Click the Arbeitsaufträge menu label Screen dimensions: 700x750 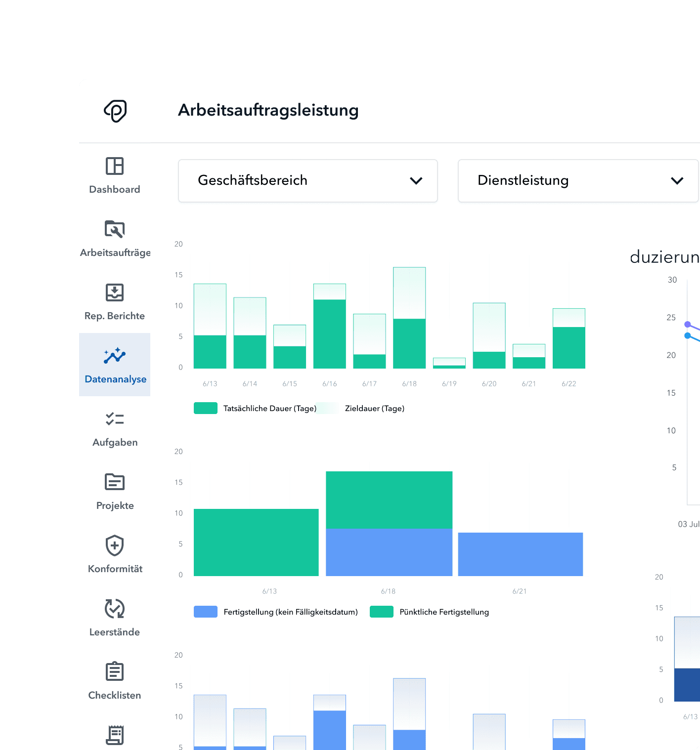115,253
